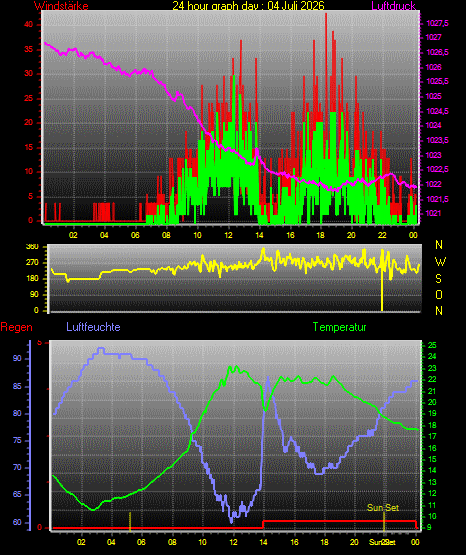
Task: Click the 90 humidity axis value
Action: click(17, 359)
